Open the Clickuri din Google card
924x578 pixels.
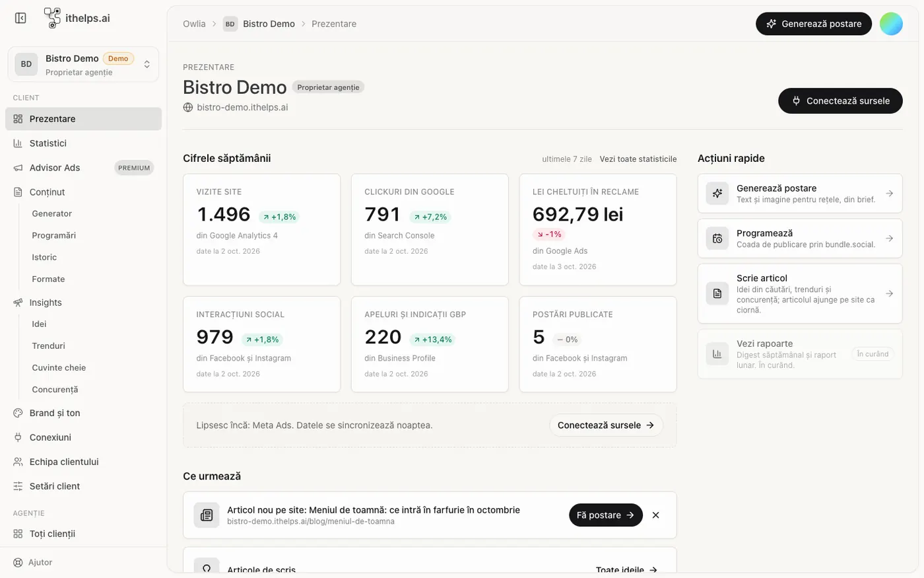[x=430, y=230]
